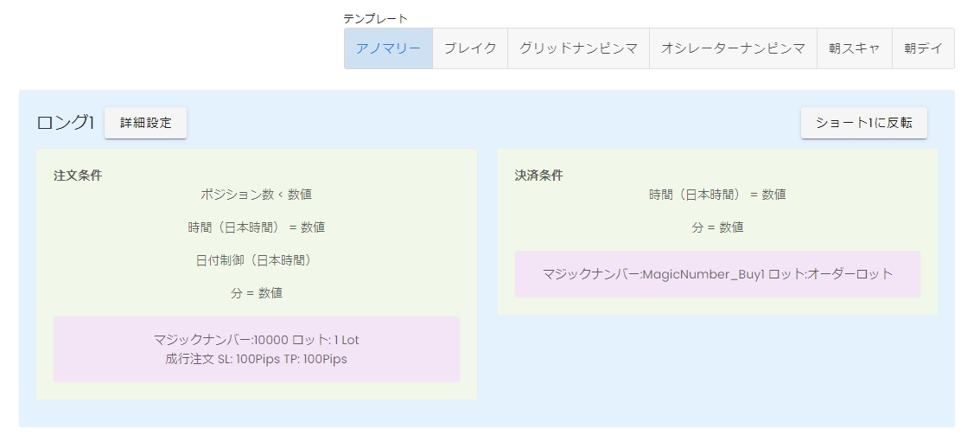
Task: Click 分 = 数値 in settlement conditions
Action: [x=717, y=227]
